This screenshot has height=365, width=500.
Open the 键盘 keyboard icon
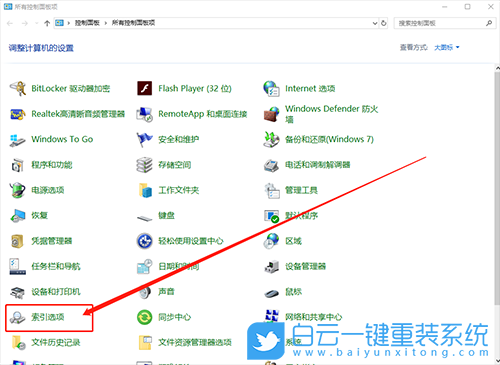(145, 218)
